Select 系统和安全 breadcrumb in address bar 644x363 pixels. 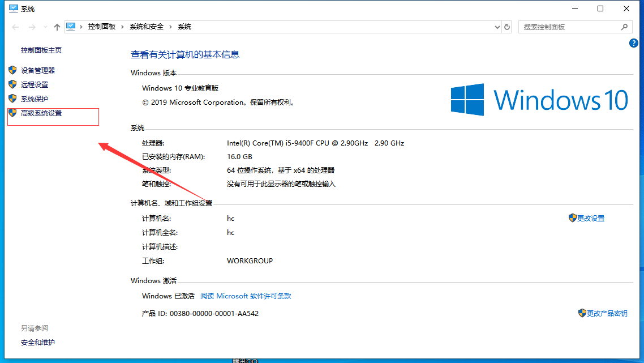[147, 27]
